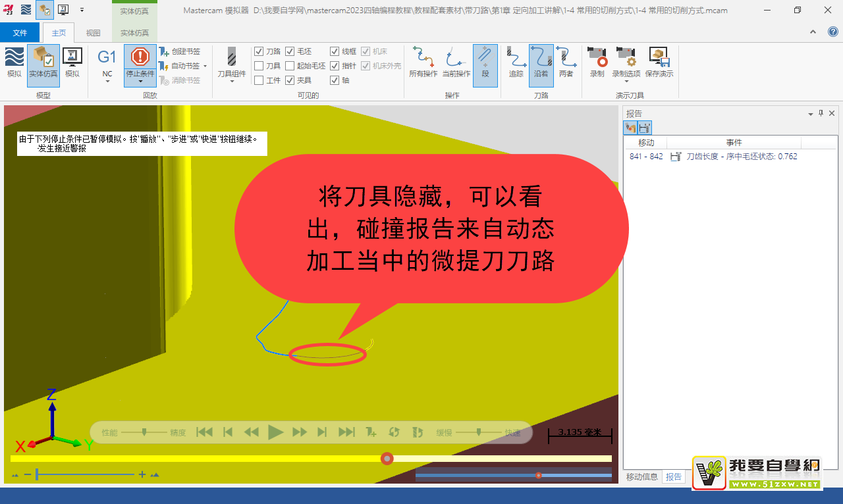Click the 缓慢-快速 speed slider handle

click(x=479, y=432)
